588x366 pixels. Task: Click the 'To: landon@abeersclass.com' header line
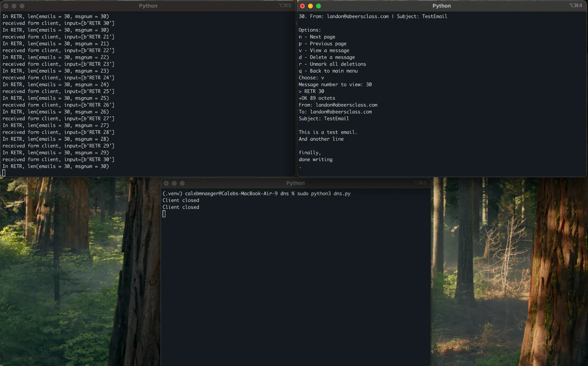pos(335,112)
